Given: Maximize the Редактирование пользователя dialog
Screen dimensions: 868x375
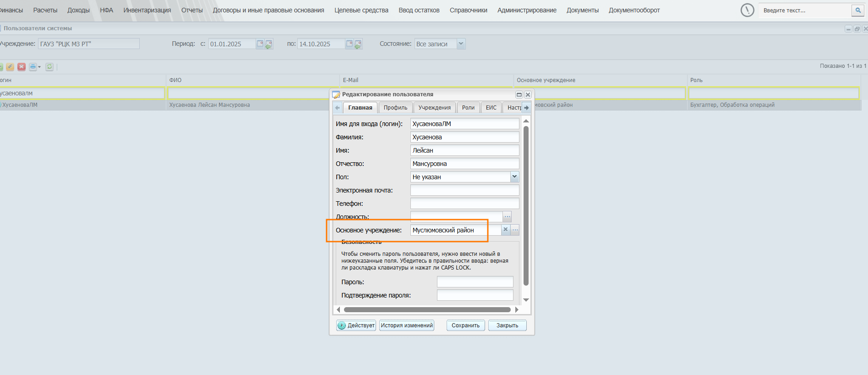Looking at the screenshot, I should [519, 94].
